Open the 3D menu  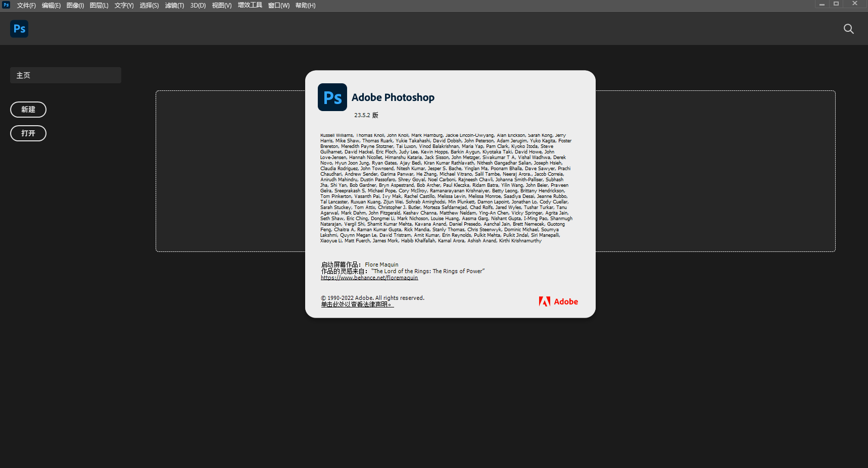pos(198,5)
